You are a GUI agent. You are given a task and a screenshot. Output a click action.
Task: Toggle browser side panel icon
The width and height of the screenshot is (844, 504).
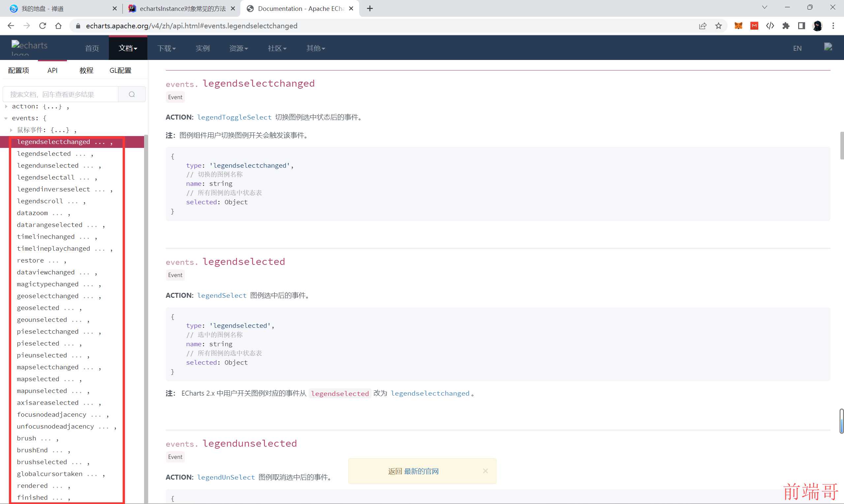(x=801, y=26)
